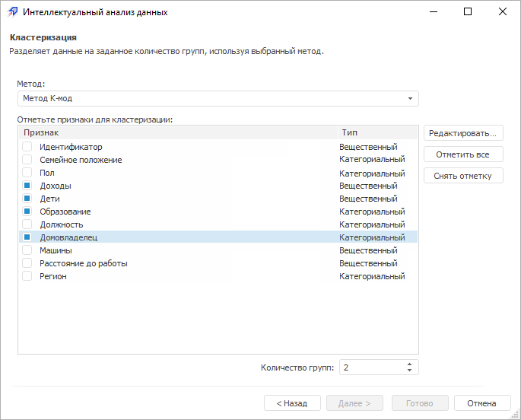Untick the Дети checkbox

(27, 199)
